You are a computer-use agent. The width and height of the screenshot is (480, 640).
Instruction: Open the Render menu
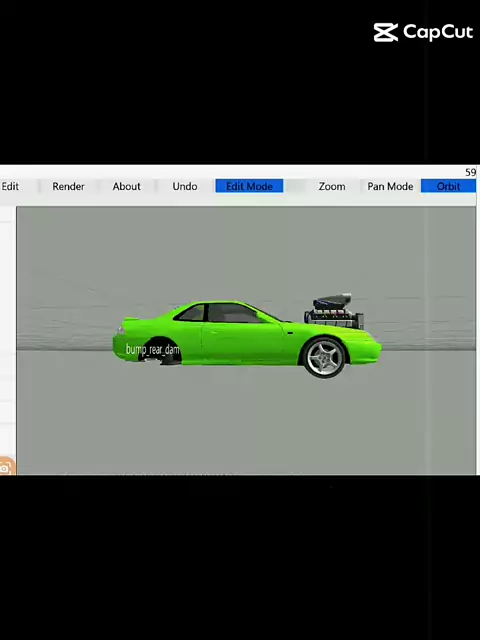[68, 186]
